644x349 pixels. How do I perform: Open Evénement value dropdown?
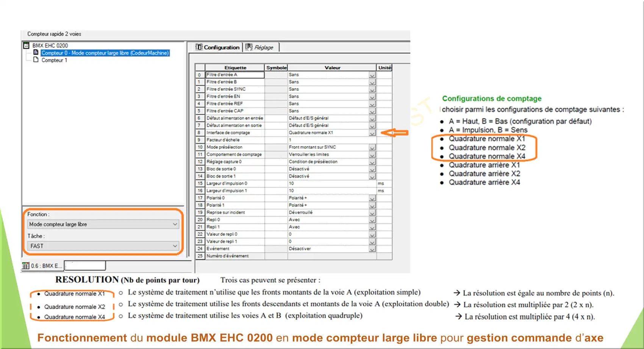372,249
